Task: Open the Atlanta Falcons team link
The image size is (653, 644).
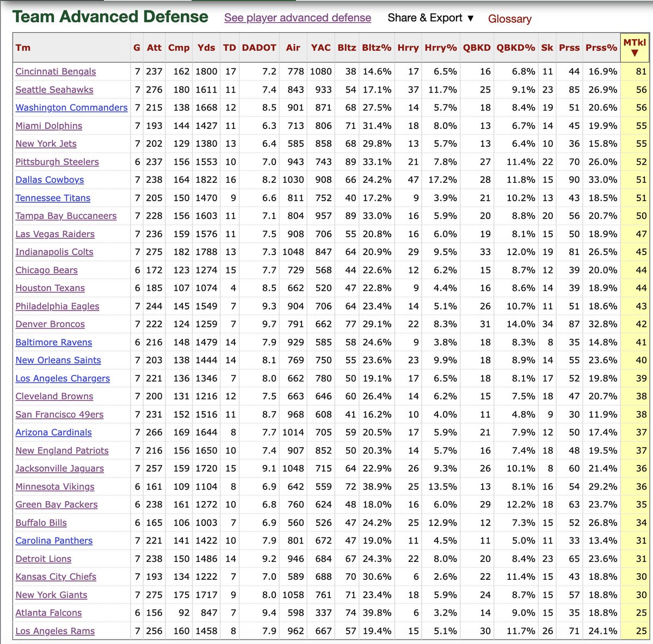Action: click(x=48, y=612)
